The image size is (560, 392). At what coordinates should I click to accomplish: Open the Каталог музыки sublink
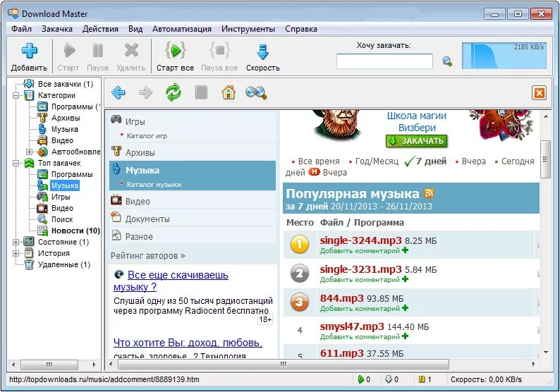point(154,185)
